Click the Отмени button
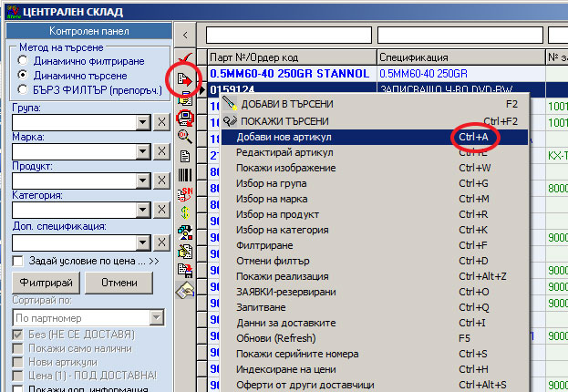 [x=119, y=283]
